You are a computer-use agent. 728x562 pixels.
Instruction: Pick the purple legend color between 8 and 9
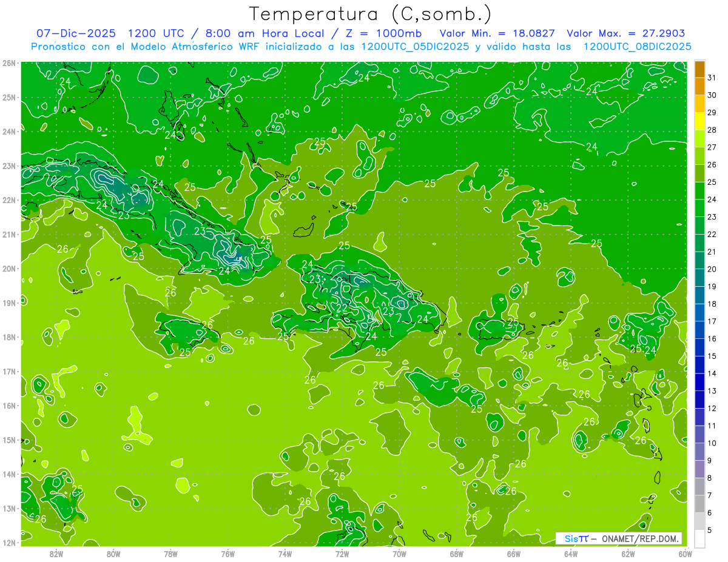pyautogui.click(x=699, y=469)
